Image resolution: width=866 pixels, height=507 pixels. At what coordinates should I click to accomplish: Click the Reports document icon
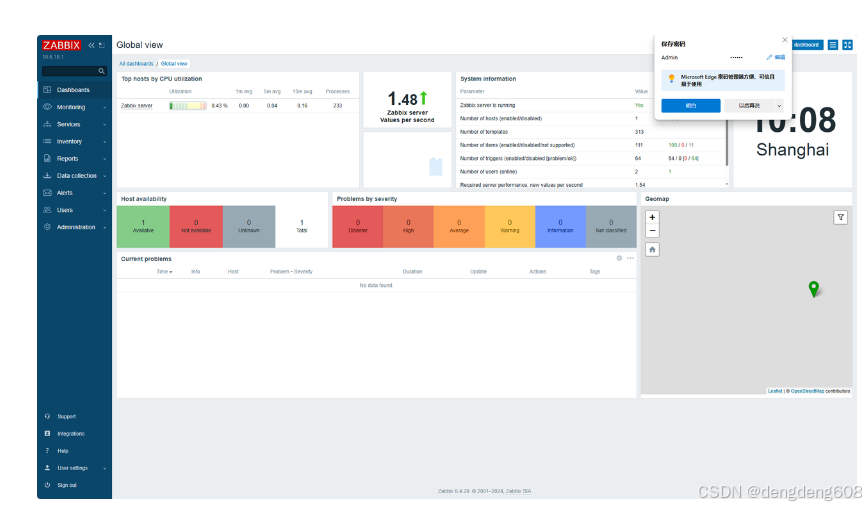47,159
